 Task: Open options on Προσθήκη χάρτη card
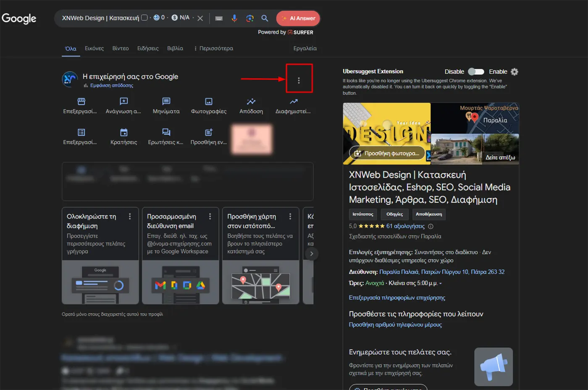[290, 216]
